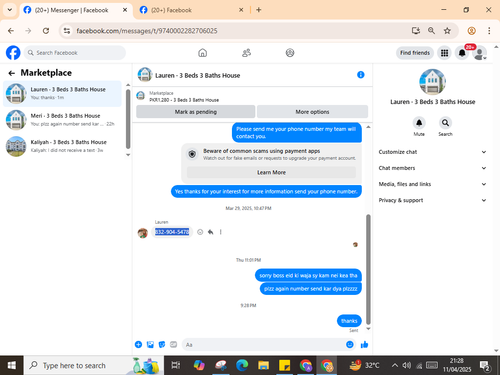Search in conversation with the magnifier icon
The image size is (500, 375).
tap(445, 123)
